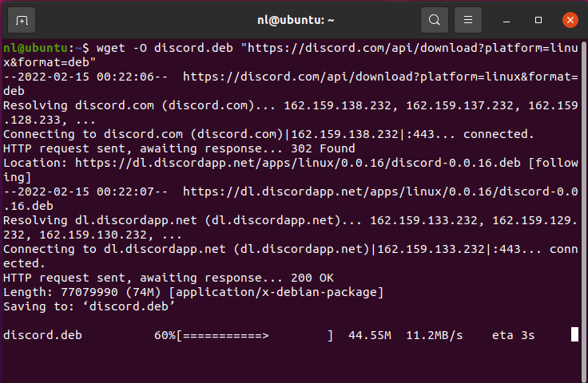The height and width of the screenshot is (383, 588).
Task: Click the nl@ubuntu: ~ window title
Action: (296, 20)
